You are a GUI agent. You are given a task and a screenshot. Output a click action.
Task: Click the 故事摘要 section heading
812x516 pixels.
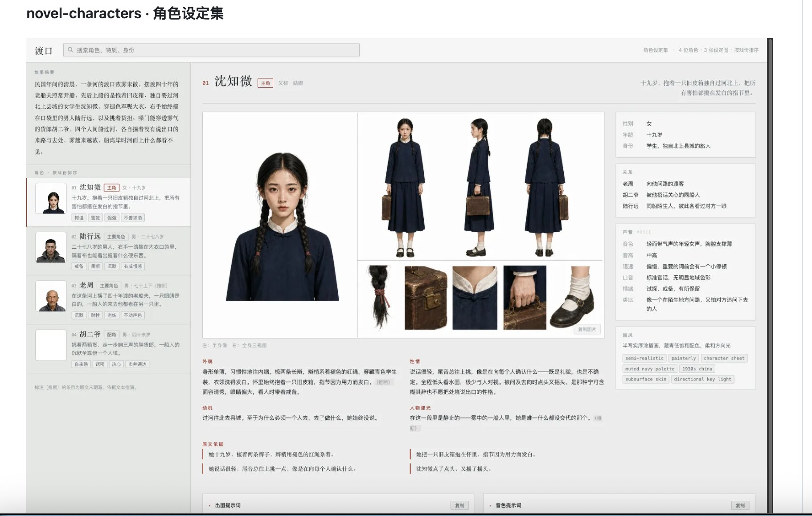pos(44,72)
